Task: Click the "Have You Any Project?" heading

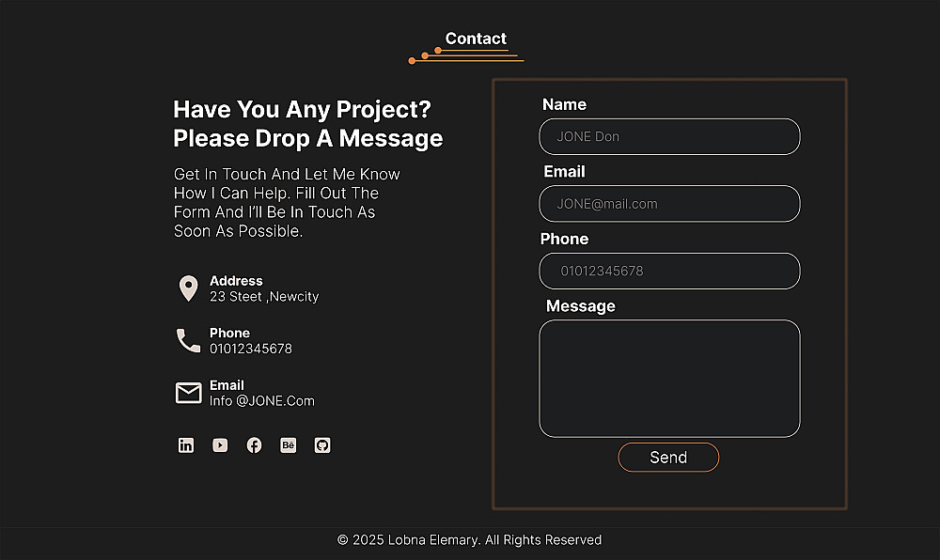Action: click(x=302, y=110)
